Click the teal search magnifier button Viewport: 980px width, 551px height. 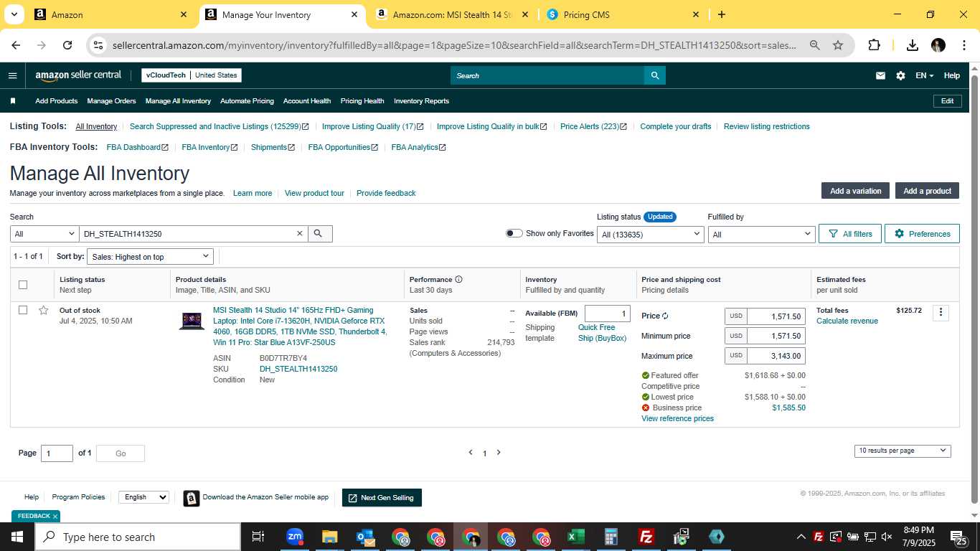[x=654, y=75]
